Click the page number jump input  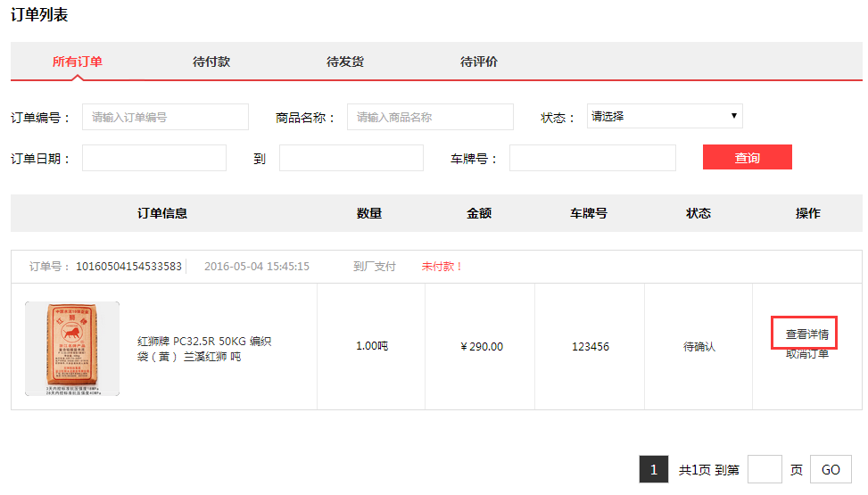(x=765, y=469)
